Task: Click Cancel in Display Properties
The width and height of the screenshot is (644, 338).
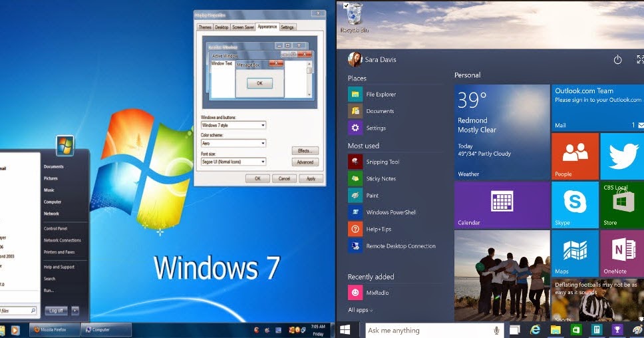Action: [x=284, y=179]
